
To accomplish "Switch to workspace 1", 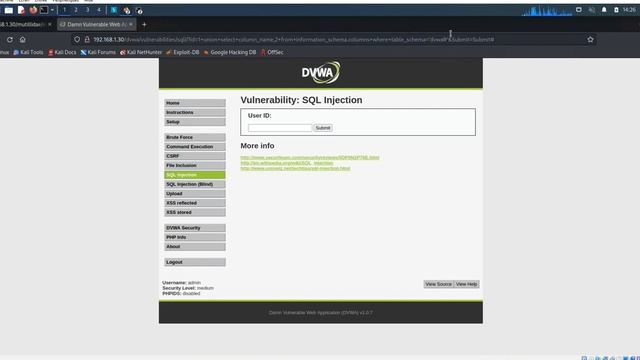I will coord(64,10).
